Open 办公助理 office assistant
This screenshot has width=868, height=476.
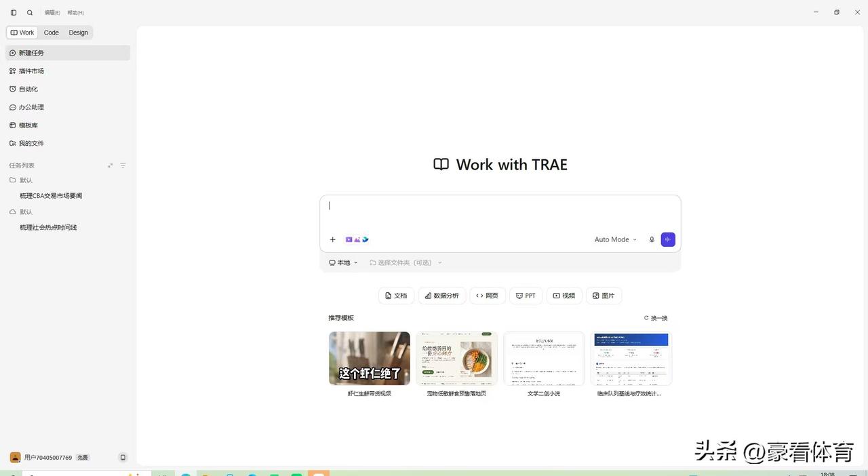coord(68,107)
